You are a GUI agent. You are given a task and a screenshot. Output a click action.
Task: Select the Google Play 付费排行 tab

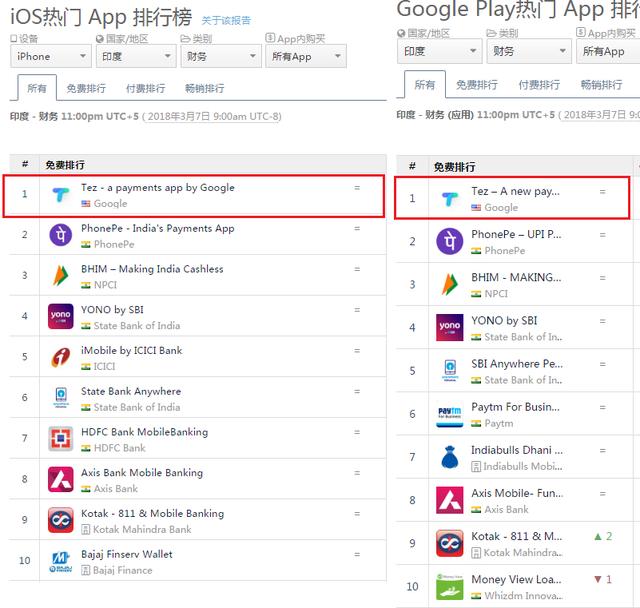pyautogui.click(x=538, y=86)
